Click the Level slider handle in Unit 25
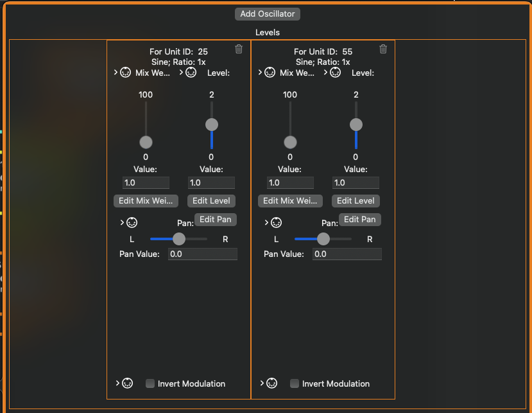This screenshot has height=413, width=532. tap(211, 125)
